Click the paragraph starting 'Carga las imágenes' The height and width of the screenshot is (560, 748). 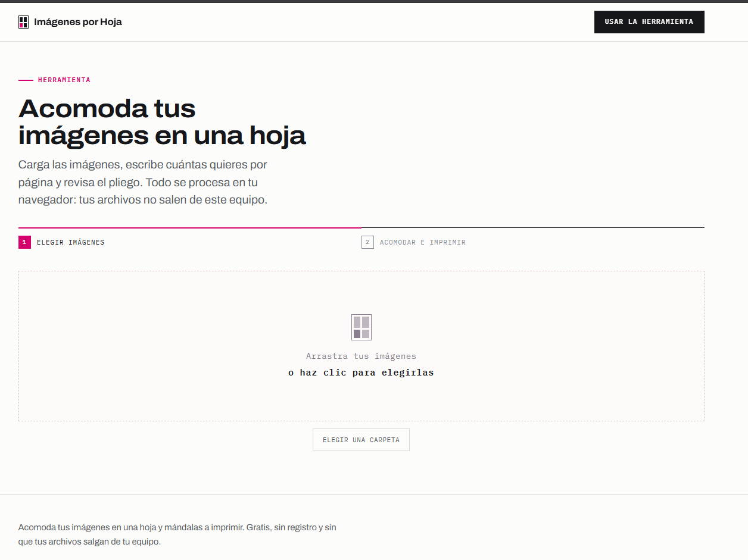[143, 182]
